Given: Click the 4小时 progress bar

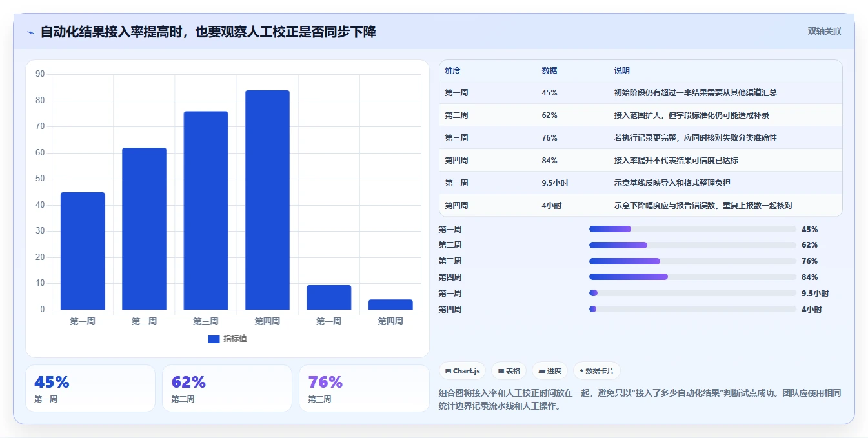Looking at the screenshot, I should [x=692, y=309].
